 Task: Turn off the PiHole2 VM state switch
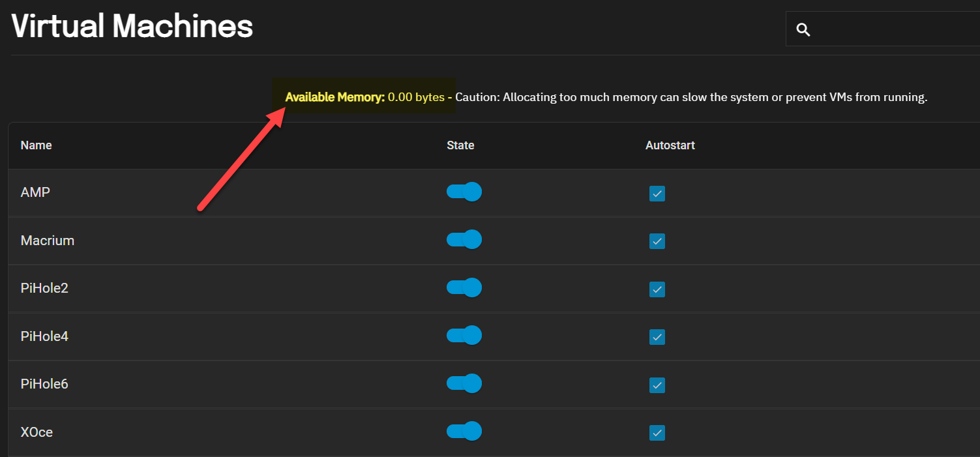pyautogui.click(x=464, y=287)
